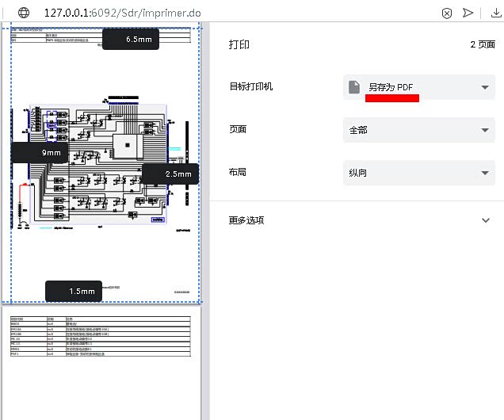Open the 页面 dropdown showing 全部
Image resolution: width=504 pixels, height=420 pixels.
[x=419, y=130]
